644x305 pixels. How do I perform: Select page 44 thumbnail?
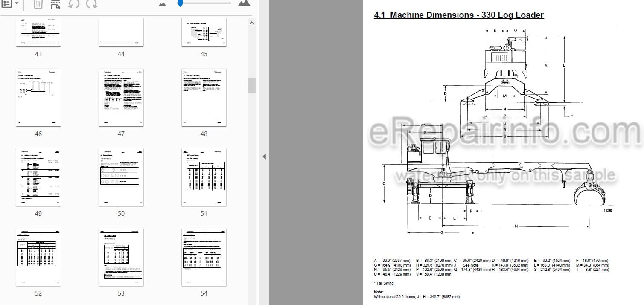click(x=121, y=32)
